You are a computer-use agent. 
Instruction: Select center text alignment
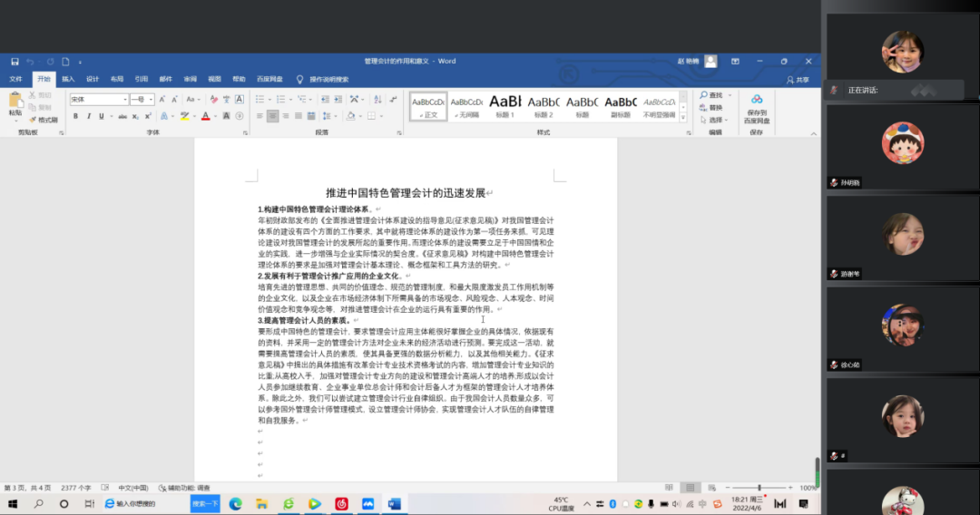tap(272, 116)
